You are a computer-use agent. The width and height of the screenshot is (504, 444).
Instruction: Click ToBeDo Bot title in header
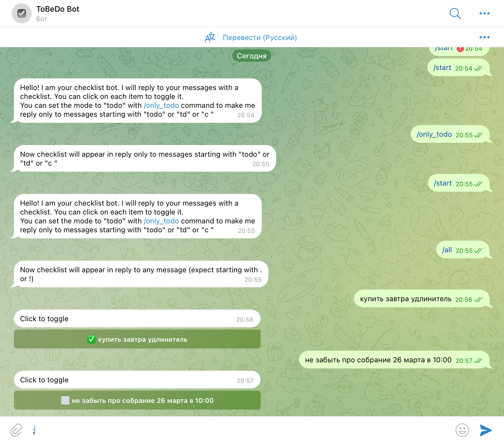click(x=58, y=9)
